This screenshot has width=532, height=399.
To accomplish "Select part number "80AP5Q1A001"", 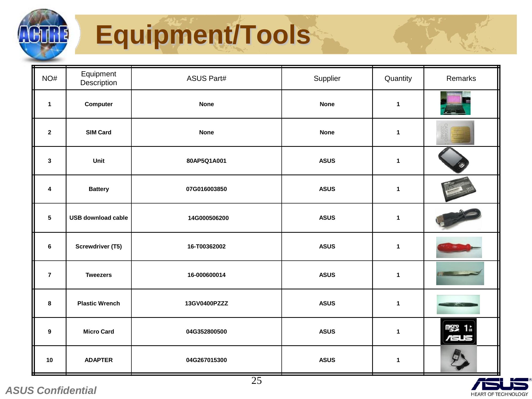I will (206, 161).
